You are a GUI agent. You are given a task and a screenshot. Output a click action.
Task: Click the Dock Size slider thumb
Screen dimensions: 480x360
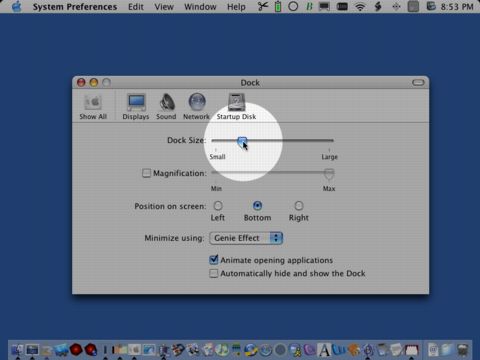(x=242, y=141)
